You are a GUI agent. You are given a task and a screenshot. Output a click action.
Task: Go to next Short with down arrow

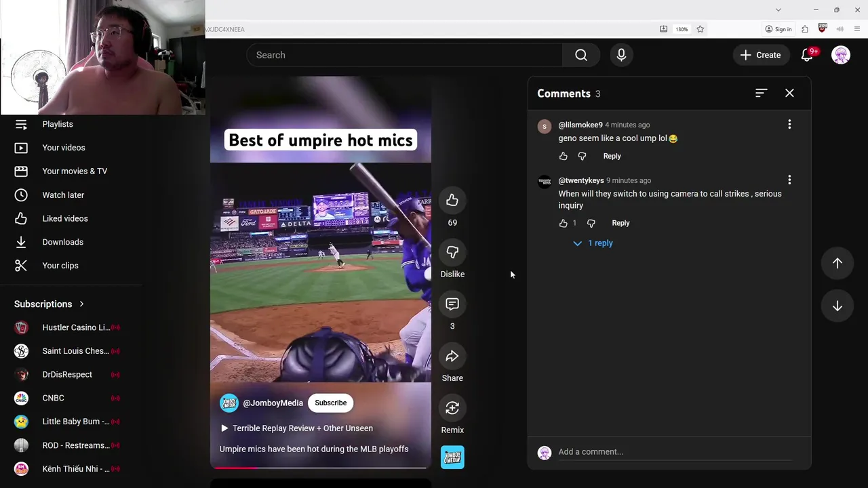coord(837,306)
